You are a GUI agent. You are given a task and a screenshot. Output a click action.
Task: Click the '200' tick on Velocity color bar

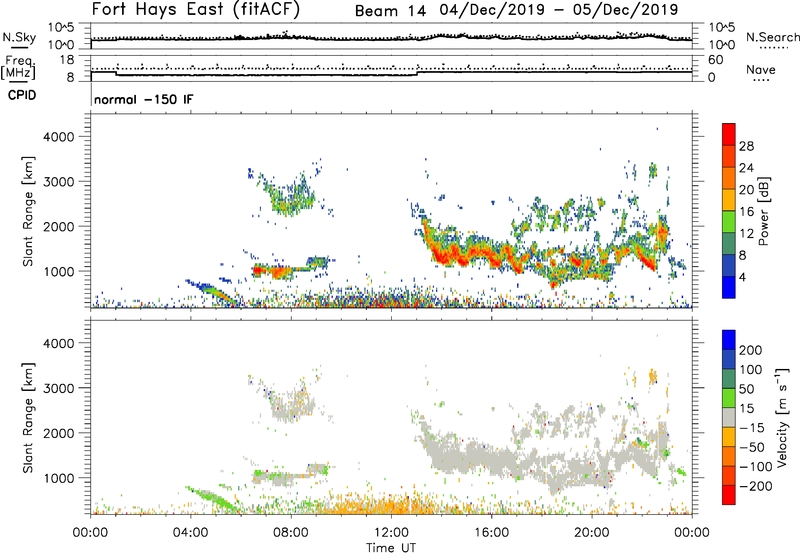(751, 350)
